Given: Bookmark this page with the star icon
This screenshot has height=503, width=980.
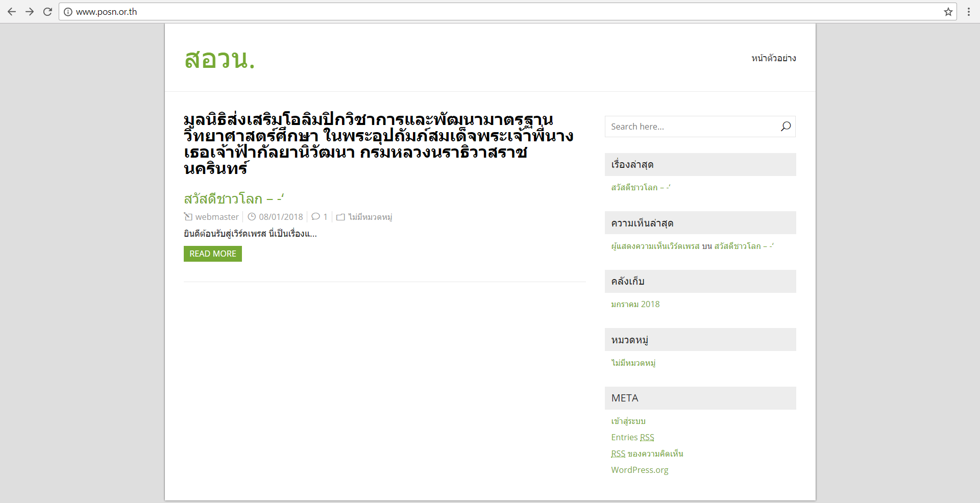Looking at the screenshot, I should [948, 12].
